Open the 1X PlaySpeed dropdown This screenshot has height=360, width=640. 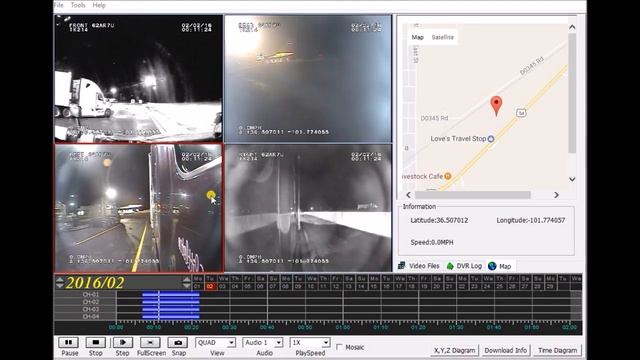coord(310,342)
